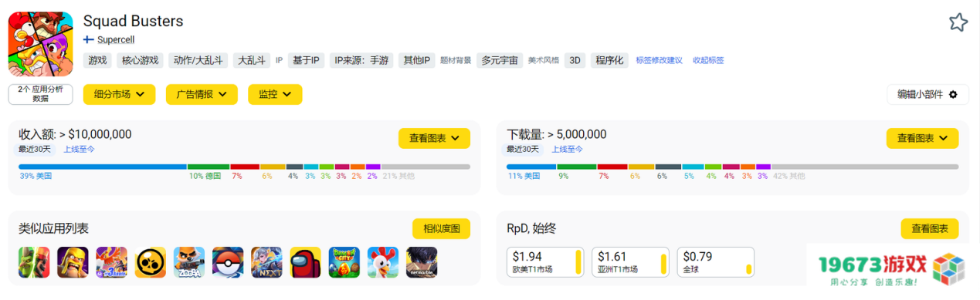Open 查看图表 dropdown in the revenue card
980x300 pixels.
[x=434, y=138]
